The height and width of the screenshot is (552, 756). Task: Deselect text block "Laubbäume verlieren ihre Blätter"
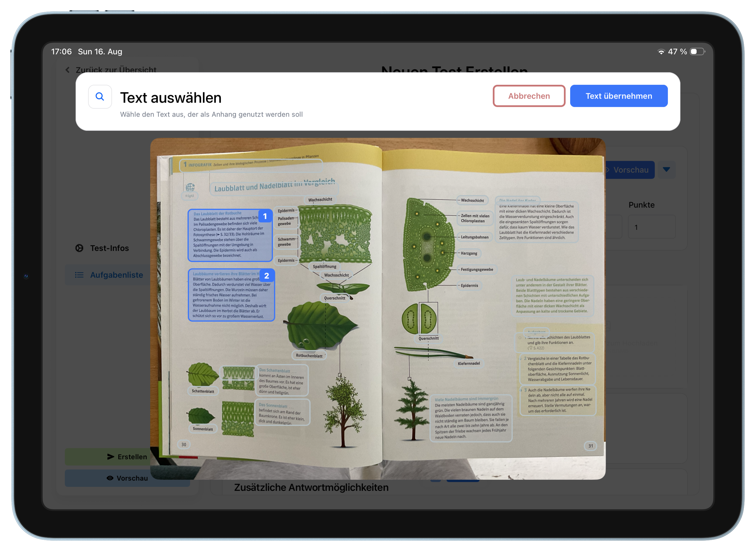231,295
